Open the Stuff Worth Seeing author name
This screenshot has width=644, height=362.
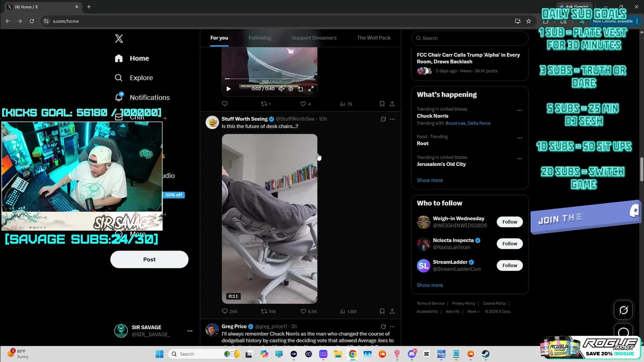tap(245, 119)
